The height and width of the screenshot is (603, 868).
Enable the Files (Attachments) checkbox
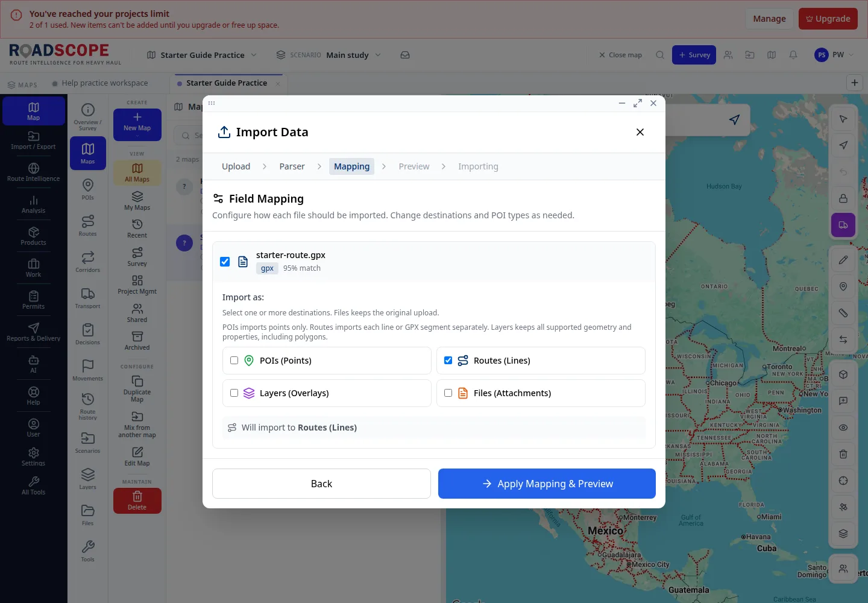[x=448, y=393]
